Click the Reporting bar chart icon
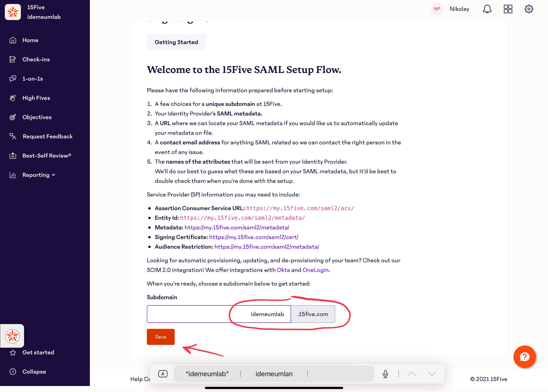The image size is (548, 392). coord(13,175)
